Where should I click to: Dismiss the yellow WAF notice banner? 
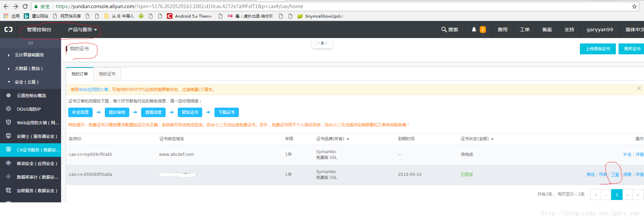[639, 88]
